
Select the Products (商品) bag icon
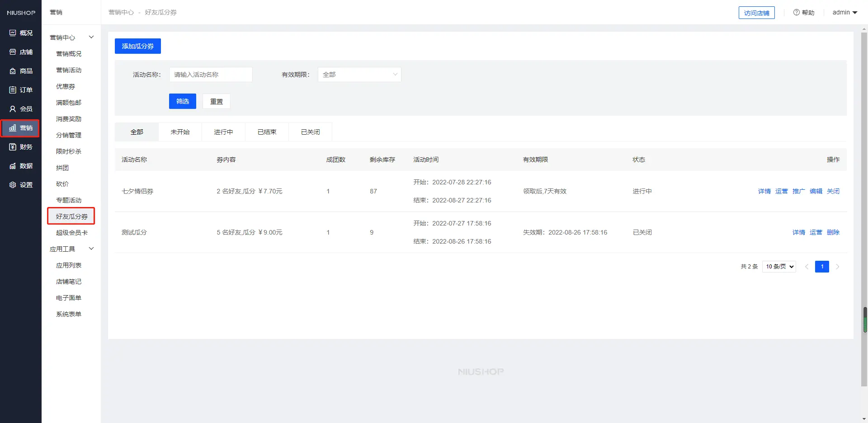click(x=13, y=71)
